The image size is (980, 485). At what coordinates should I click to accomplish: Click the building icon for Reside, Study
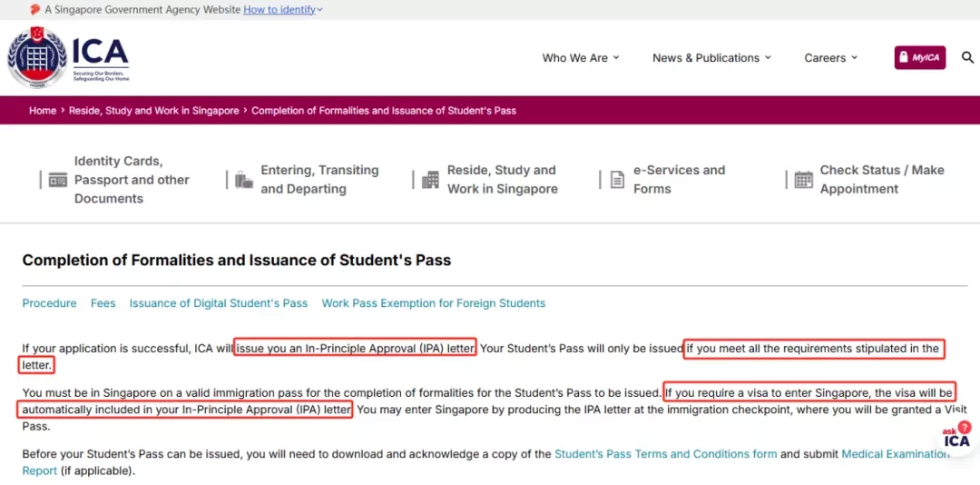430,180
